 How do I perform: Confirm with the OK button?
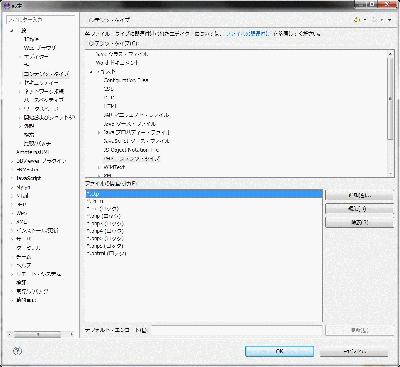pyautogui.click(x=279, y=351)
